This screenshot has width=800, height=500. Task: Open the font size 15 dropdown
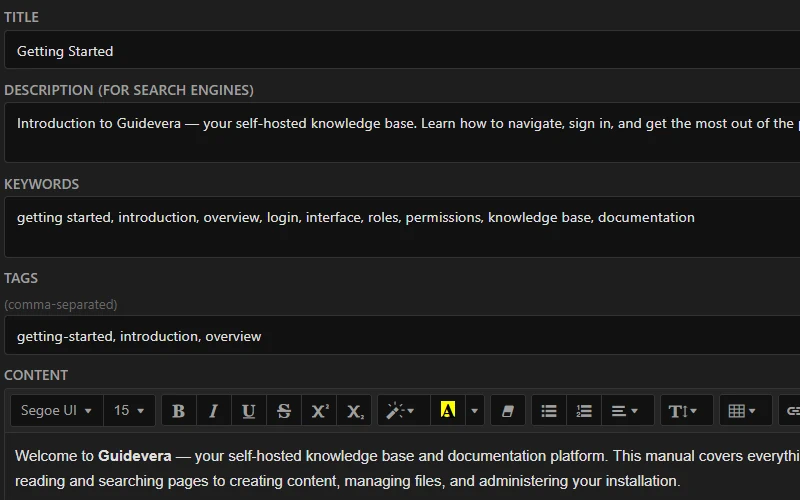(128, 411)
